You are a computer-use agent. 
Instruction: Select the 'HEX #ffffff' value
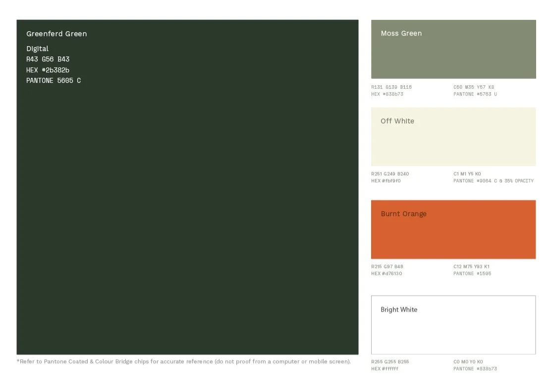tap(385, 369)
